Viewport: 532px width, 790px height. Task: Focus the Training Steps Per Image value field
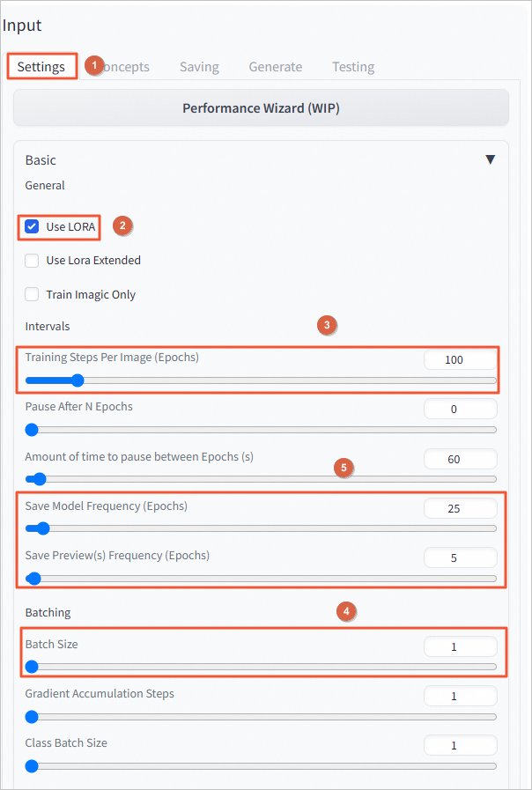(461, 359)
